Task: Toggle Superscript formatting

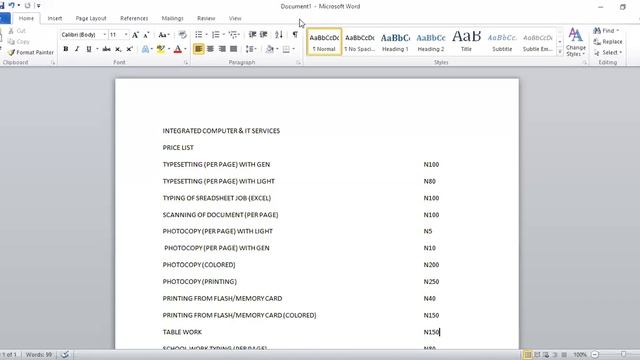Action: (129, 49)
